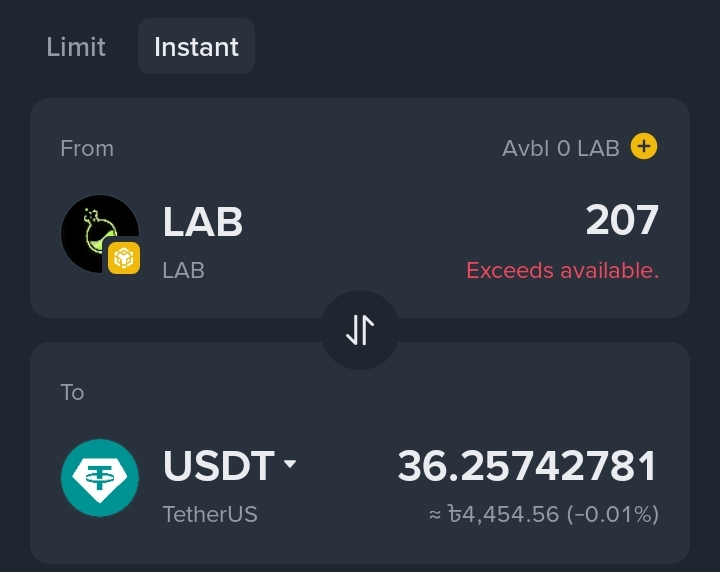Image resolution: width=720 pixels, height=572 pixels.
Task: Select the Instant tab
Action: (196, 47)
